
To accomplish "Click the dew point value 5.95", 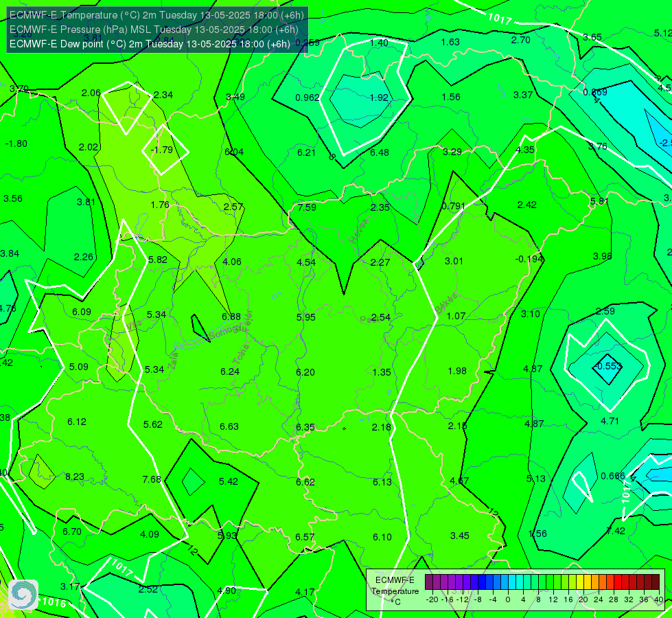I will [x=306, y=317].
